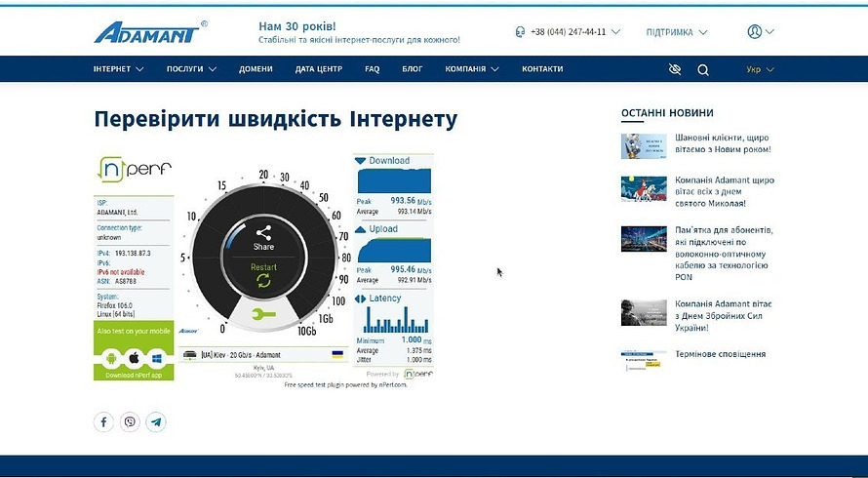Open the ДОМЕНИ menu item
The image size is (868, 478).
(x=256, y=69)
